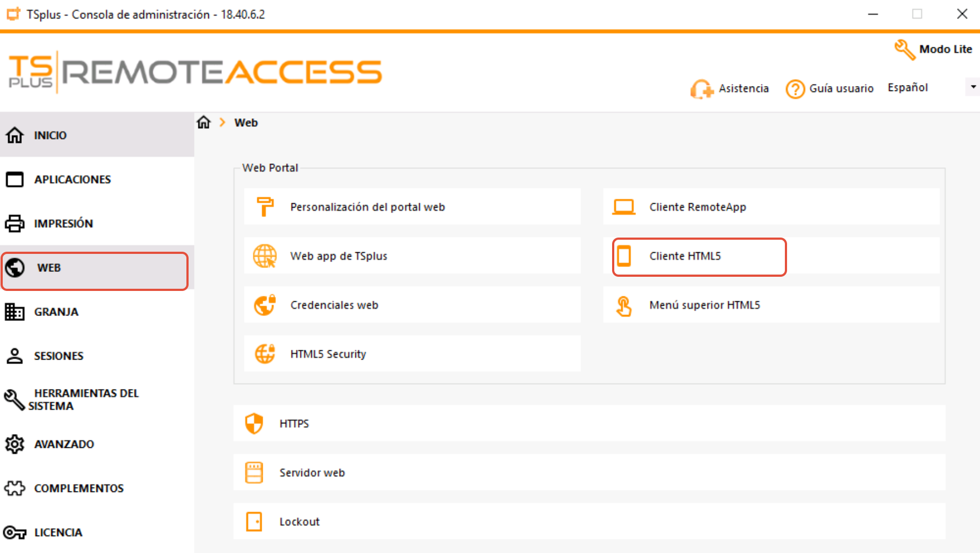Open Cliente HTML5 settings
The image size is (980, 553).
(771, 256)
